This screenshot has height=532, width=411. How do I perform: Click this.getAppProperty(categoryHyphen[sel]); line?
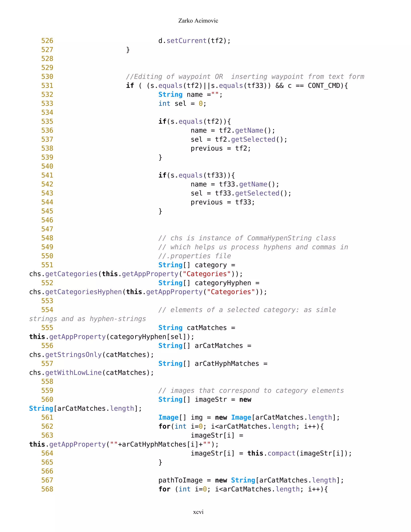coord(112,337)
